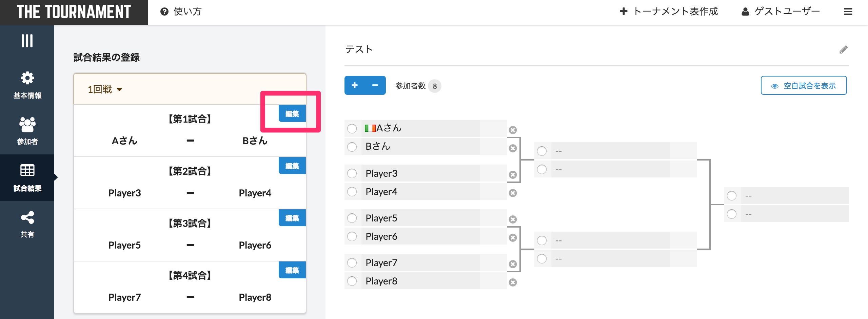This screenshot has width=868, height=319.
Task: Select the 試合結果 sidebar tab
Action: pos(27,177)
